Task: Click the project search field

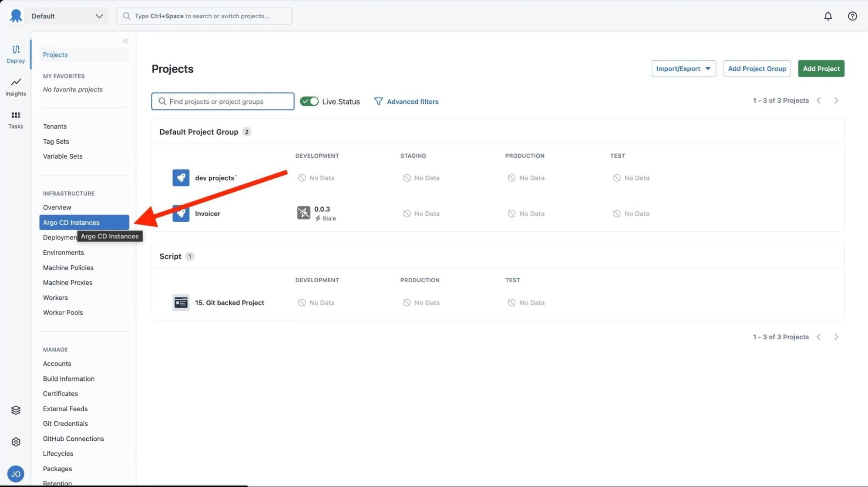Action: tap(222, 101)
